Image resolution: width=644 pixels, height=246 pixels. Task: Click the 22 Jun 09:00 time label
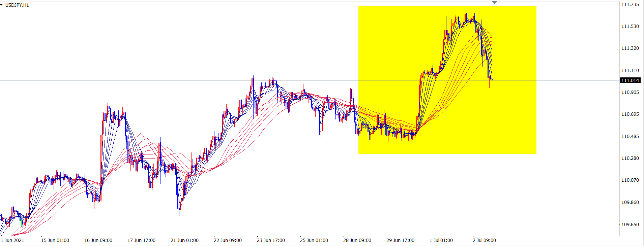228,240
